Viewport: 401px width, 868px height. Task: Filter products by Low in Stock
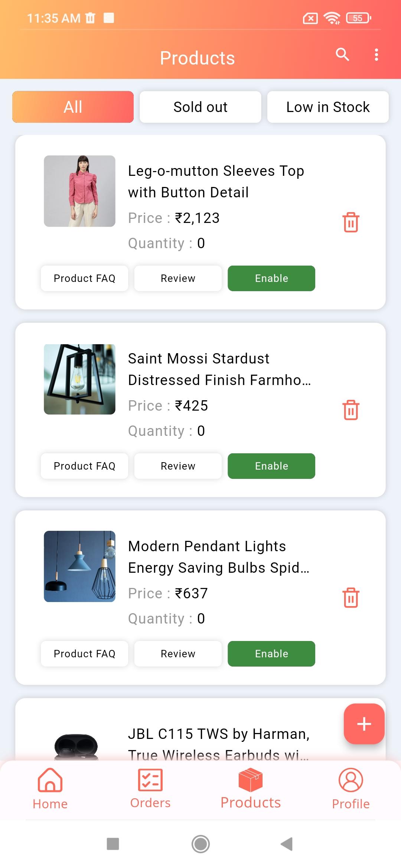tap(328, 107)
